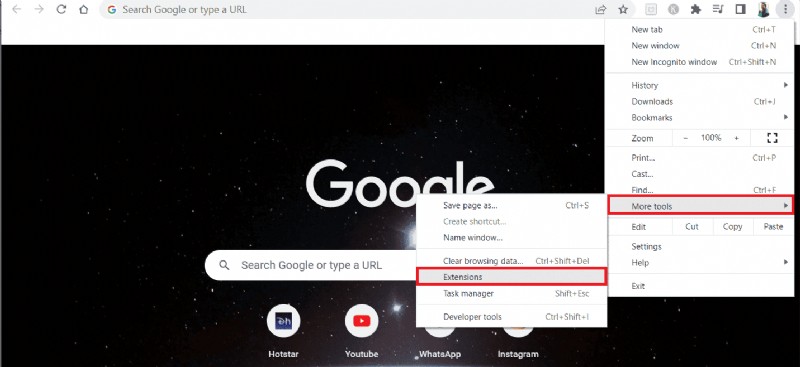Image resolution: width=800 pixels, height=367 pixels.
Task: Click the Paste button in Edit row
Action: (x=773, y=227)
